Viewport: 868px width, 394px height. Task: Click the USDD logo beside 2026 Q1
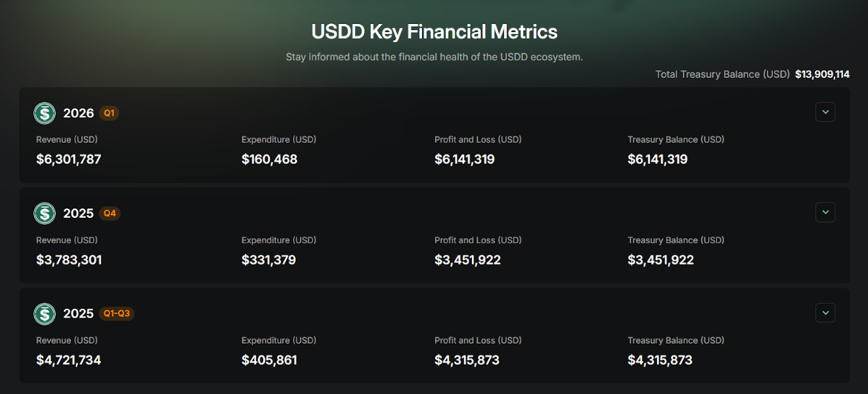[x=44, y=113]
